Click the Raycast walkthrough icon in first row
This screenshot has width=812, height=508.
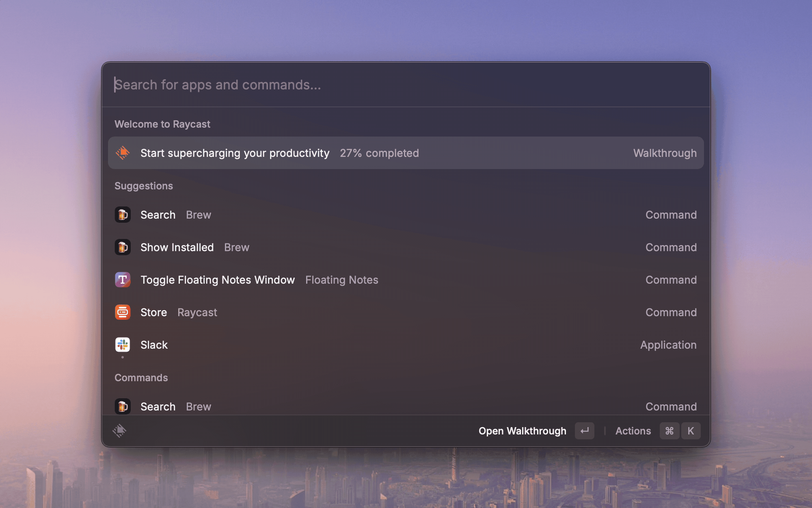[123, 153]
